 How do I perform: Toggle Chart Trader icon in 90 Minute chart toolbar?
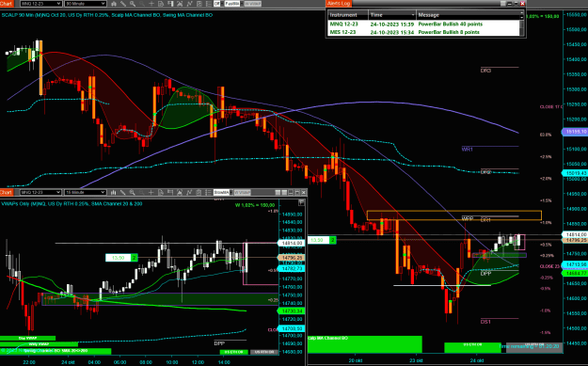click(170, 4)
